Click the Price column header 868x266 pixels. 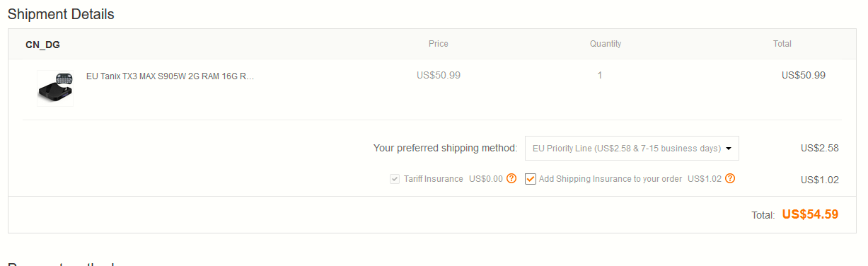point(439,44)
